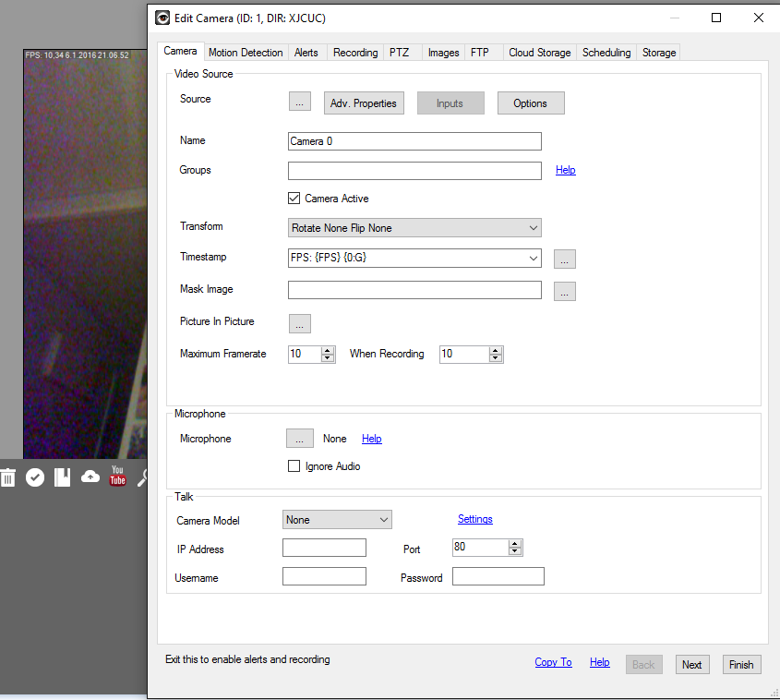Enable the Ignore Audio checkbox
The height and width of the screenshot is (700, 780).
pyautogui.click(x=294, y=466)
